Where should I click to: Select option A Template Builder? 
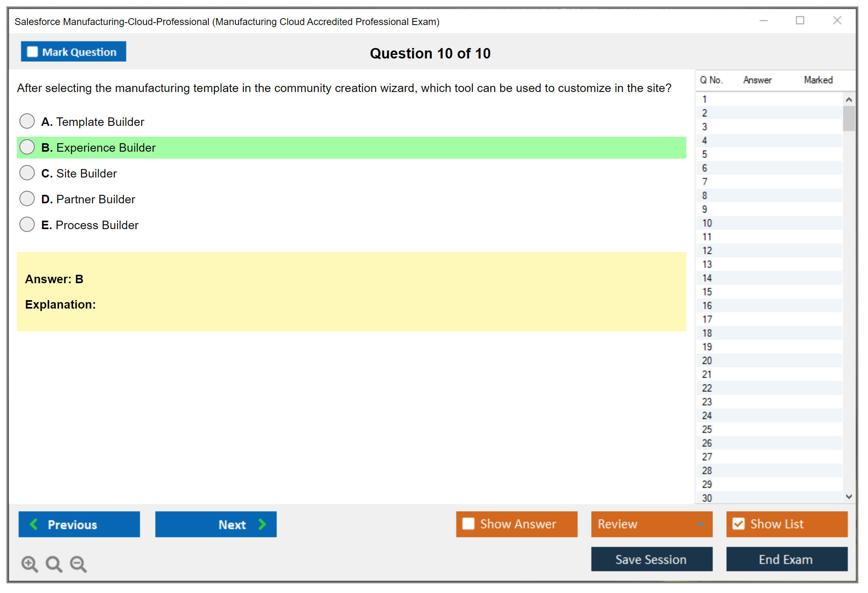pos(27,121)
